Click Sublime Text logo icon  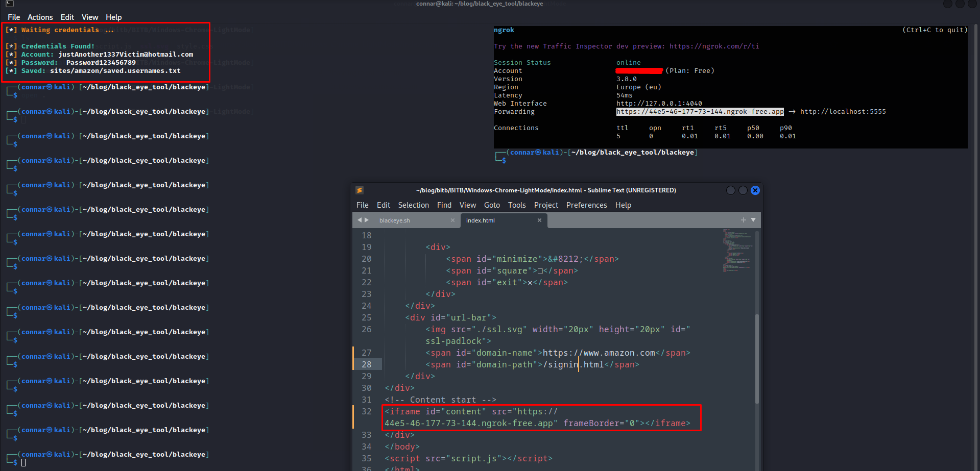tap(360, 190)
